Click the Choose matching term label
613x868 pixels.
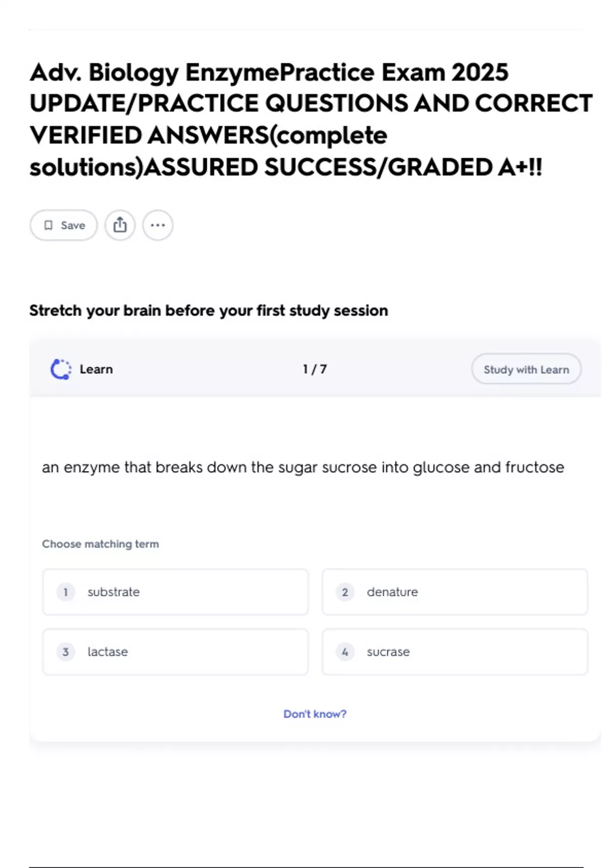pos(100,544)
